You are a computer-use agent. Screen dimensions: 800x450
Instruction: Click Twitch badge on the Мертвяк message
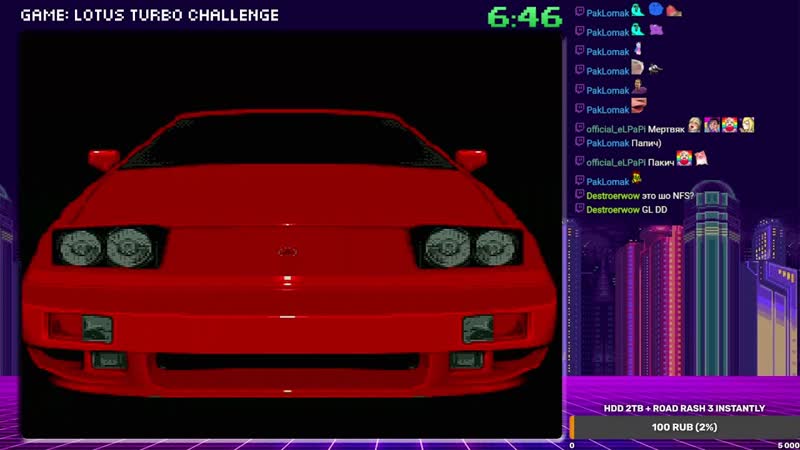580,128
